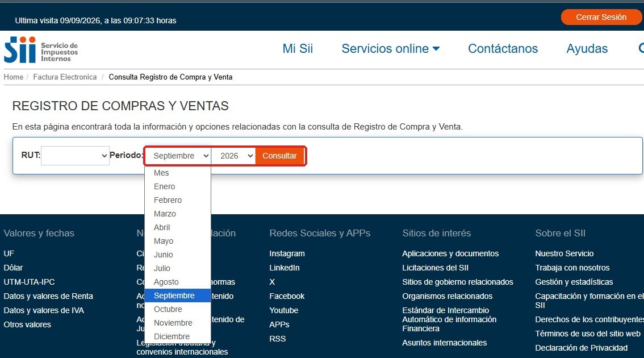Open the Servicios online dropdown menu
644x358 pixels.
[391, 48]
